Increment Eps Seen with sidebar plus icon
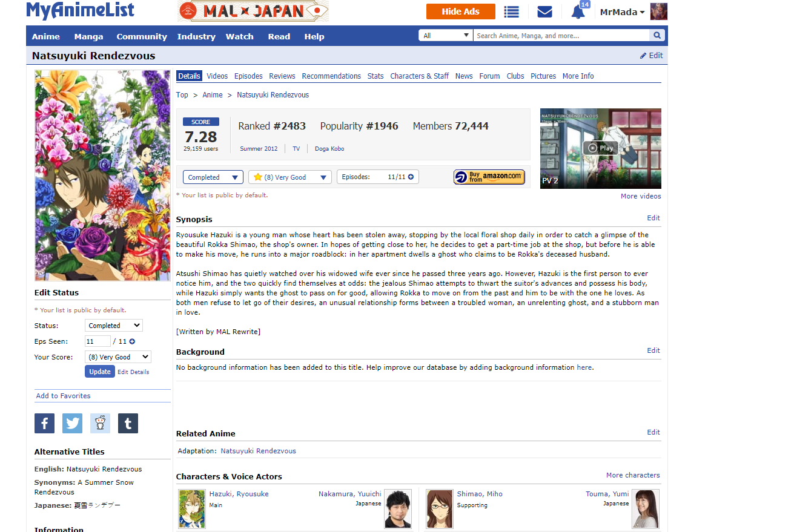Screen dimensions: 794x532 click(x=132, y=342)
